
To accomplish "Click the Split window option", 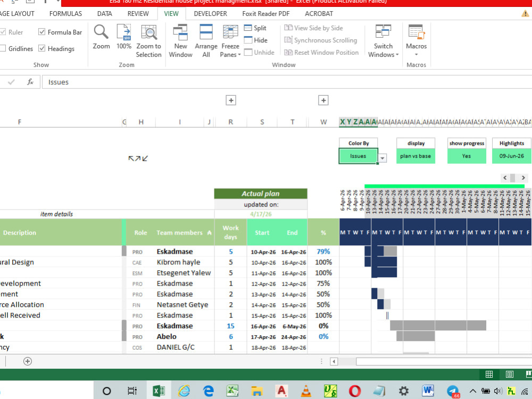I will (x=255, y=28).
